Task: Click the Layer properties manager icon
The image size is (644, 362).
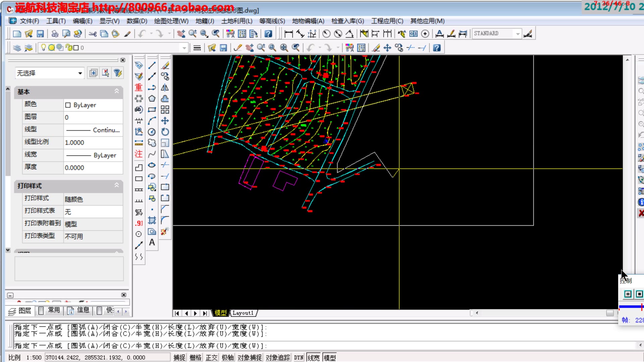Action: tap(17, 48)
